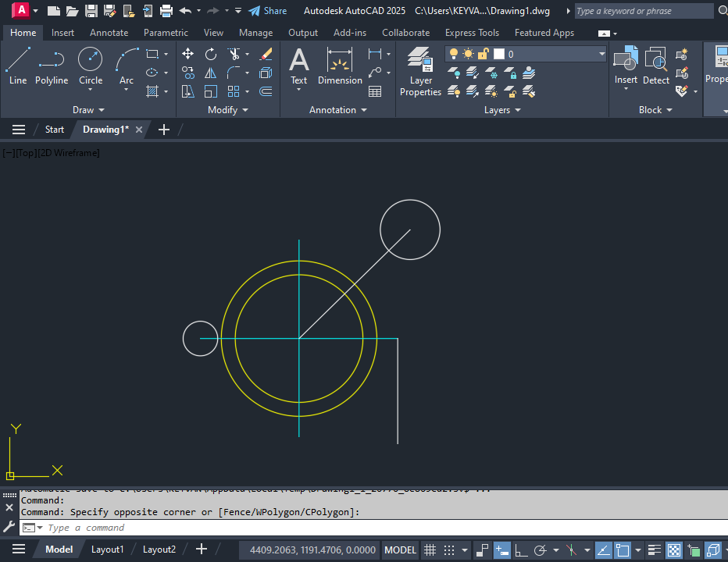Viewport: 728px width, 562px height.
Task: Select the Rotate tool
Action: (211, 54)
